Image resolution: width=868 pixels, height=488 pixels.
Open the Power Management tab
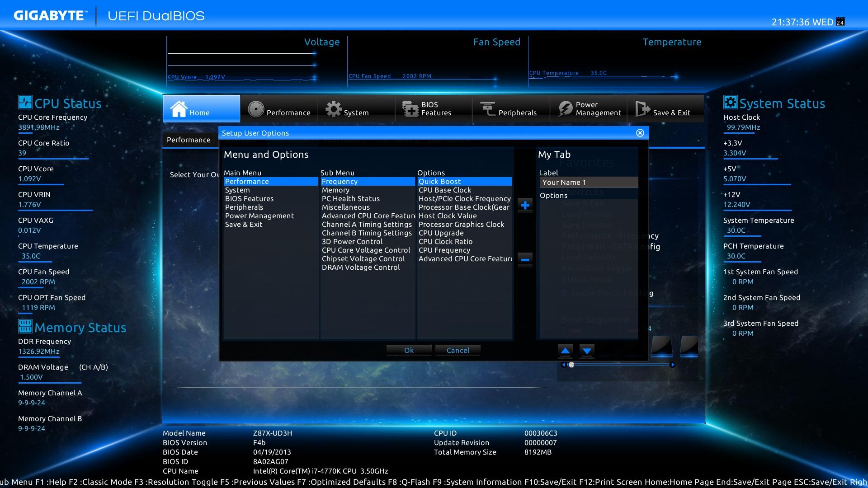tap(589, 108)
